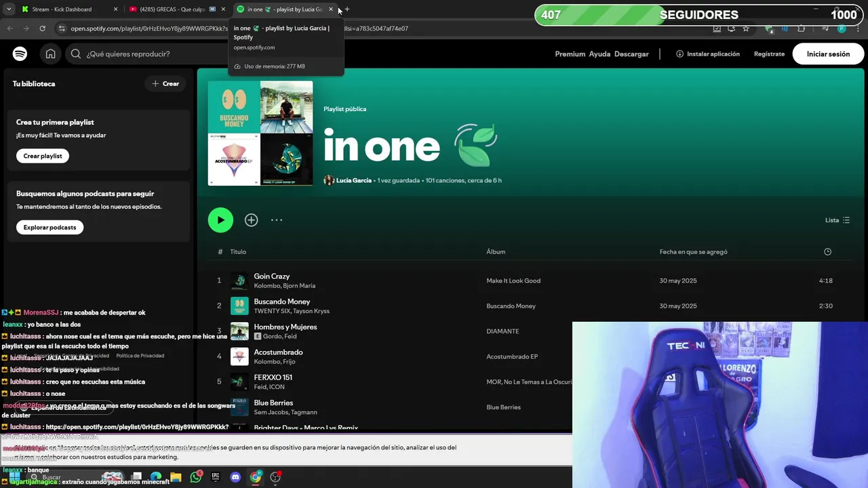Select the 'in one' Spotify browser tab
This screenshot has width=868, height=488.
coord(285,9)
